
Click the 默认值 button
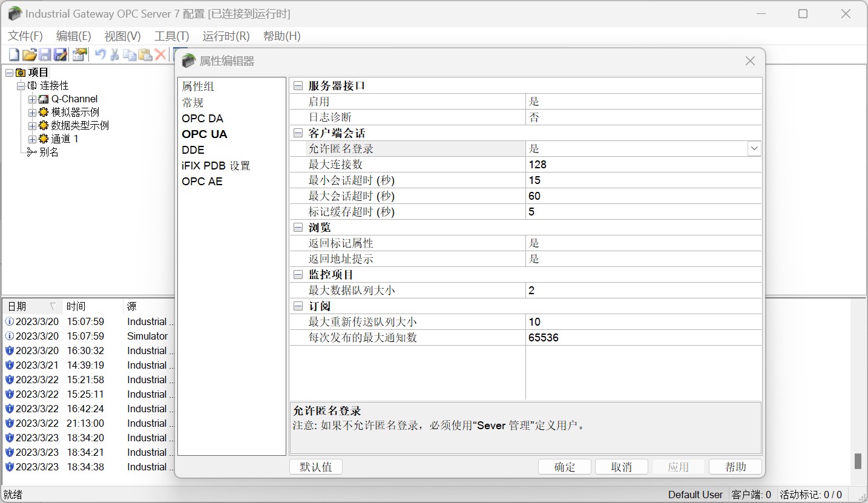click(x=316, y=467)
